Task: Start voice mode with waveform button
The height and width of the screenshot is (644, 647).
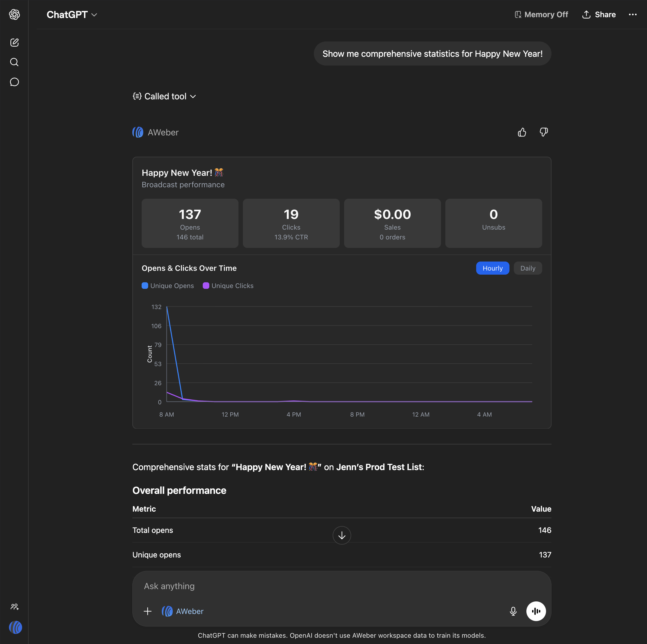Action: pos(536,611)
